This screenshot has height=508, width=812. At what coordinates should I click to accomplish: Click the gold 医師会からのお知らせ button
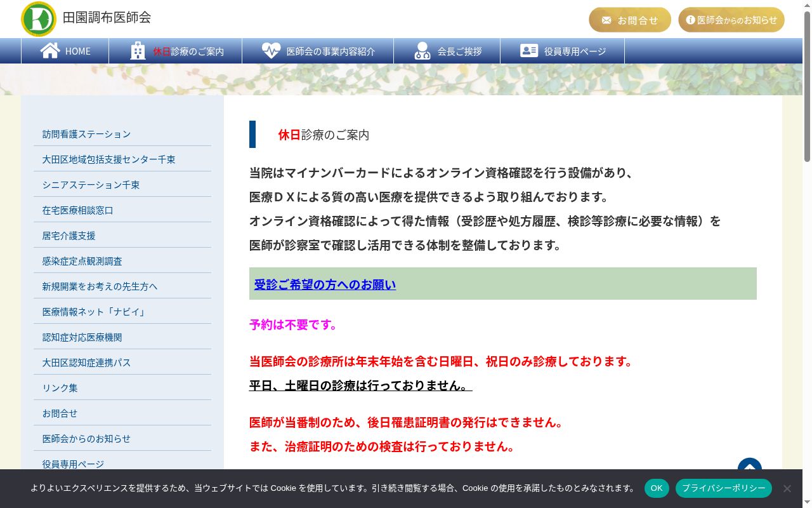click(731, 20)
